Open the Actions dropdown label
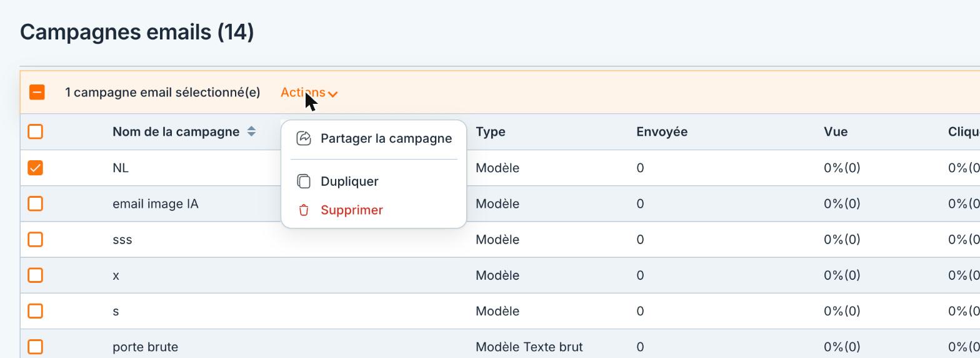Image resolution: width=980 pixels, height=358 pixels. (x=302, y=93)
